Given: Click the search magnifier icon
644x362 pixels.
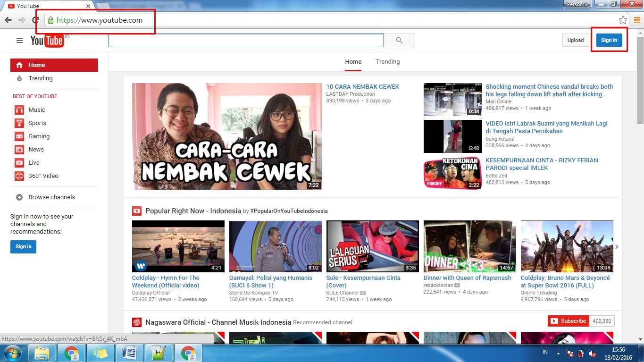Looking at the screenshot, I should [399, 40].
